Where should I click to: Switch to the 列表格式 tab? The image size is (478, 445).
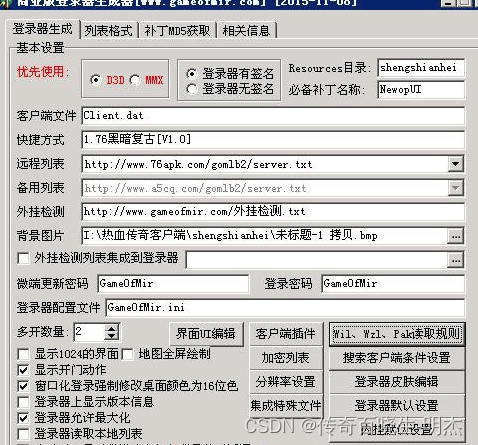[109, 31]
